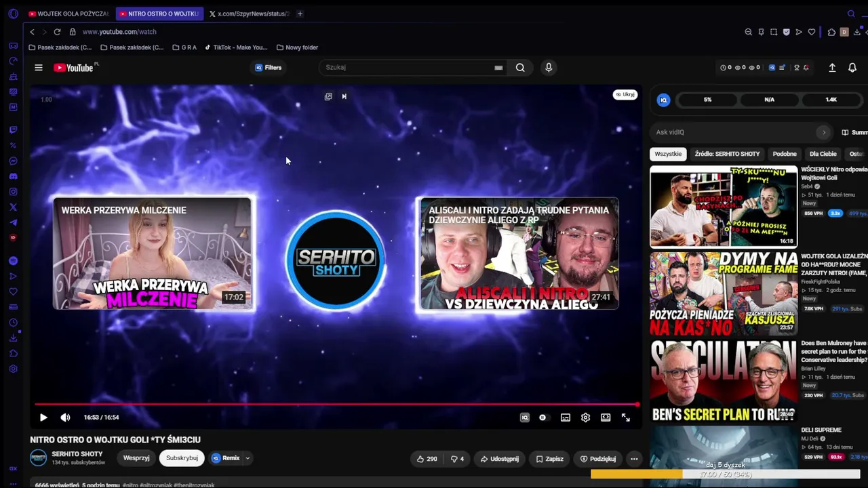Click the Wesprzyj button
Viewport: 868px width, 488px height.
coord(136,458)
